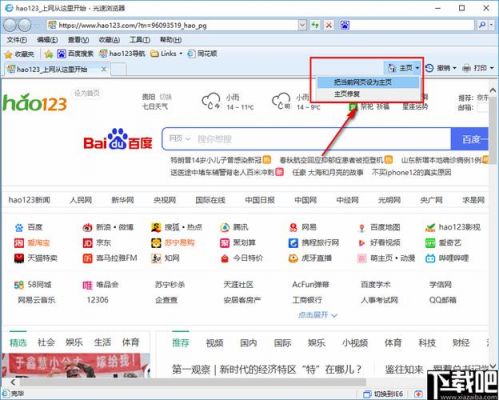Image resolution: width=499 pixels, height=400 pixels.
Task: Click the browser back arrow button
Action: (x=10, y=25)
